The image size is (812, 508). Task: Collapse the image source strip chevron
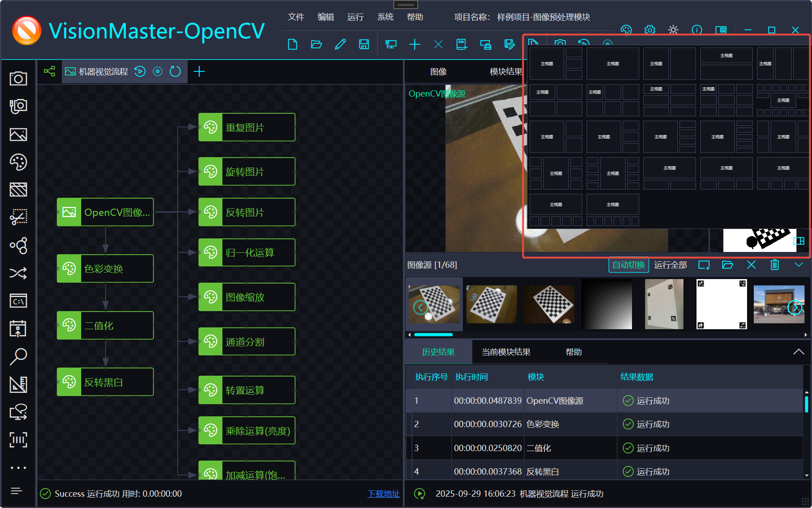[798, 265]
